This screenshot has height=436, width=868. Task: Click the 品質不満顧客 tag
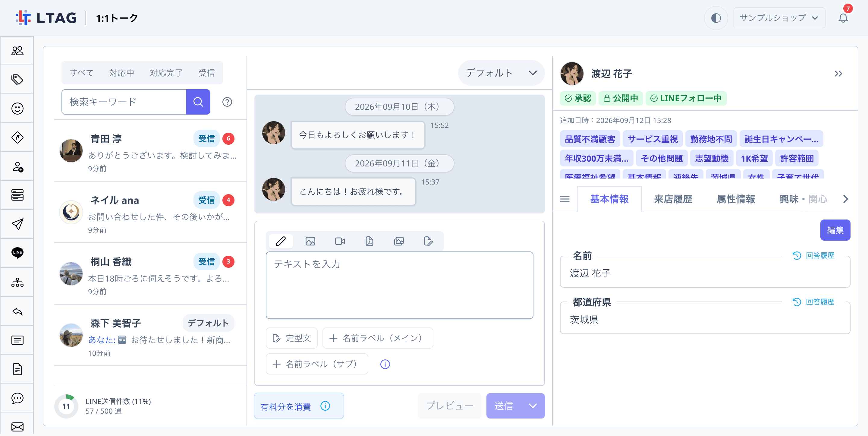[x=590, y=139]
